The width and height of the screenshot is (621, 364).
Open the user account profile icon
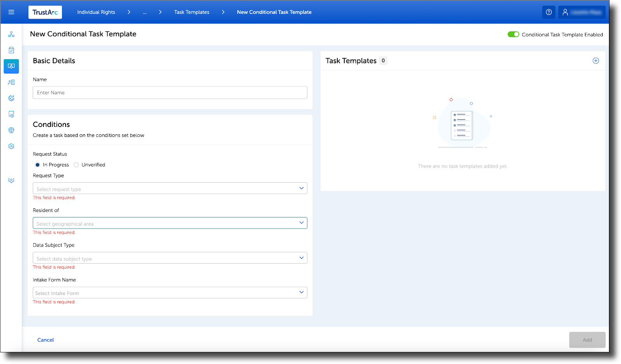click(x=565, y=12)
